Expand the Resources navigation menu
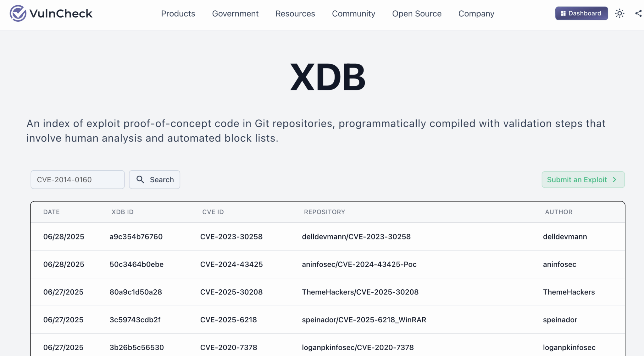The width and height of the screenshot is (644, 356). point(295,14)
